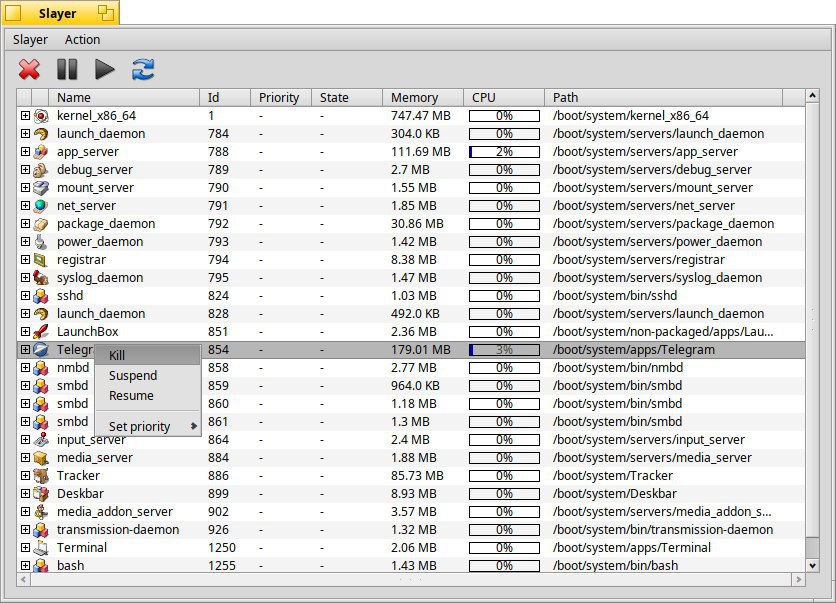Click the power_daemon process icon

(x=41, y=242)
